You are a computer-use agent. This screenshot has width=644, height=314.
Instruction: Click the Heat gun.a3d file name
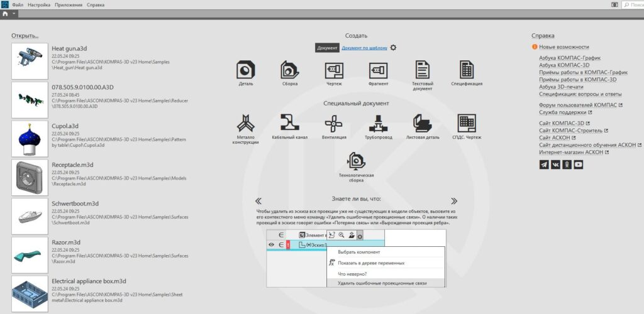[x=69, y=48]
